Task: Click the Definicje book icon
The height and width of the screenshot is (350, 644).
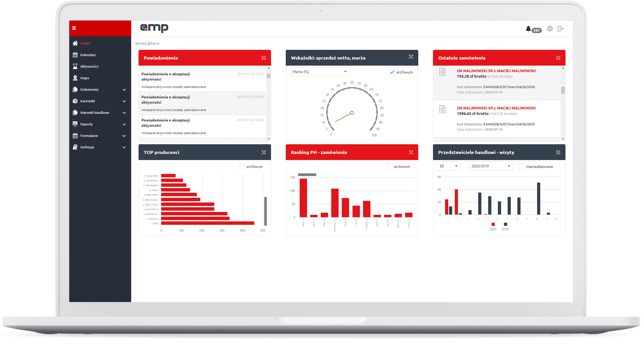Action: [x=75, y=147]
